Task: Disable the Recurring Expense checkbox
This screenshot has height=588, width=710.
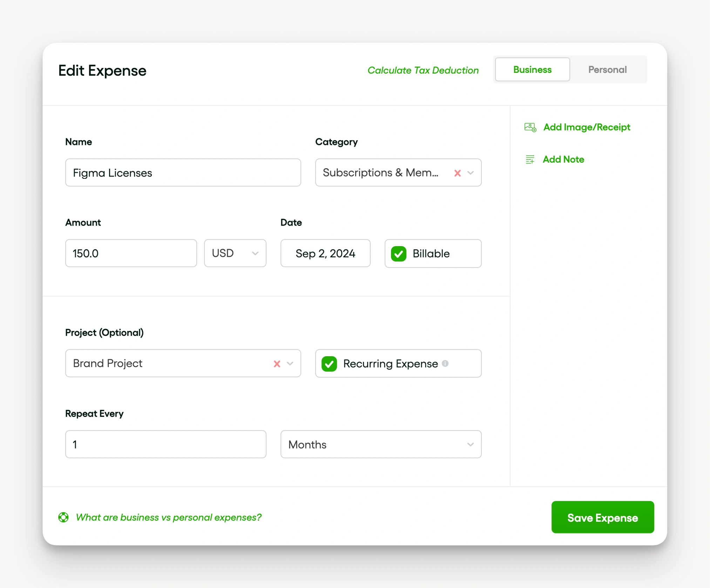Action: [x=329, y=364]
